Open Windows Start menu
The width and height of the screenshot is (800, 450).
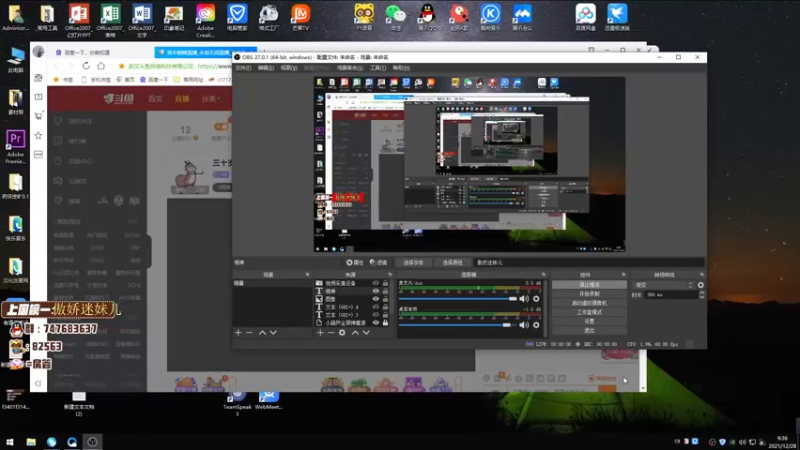coord(10,442)
